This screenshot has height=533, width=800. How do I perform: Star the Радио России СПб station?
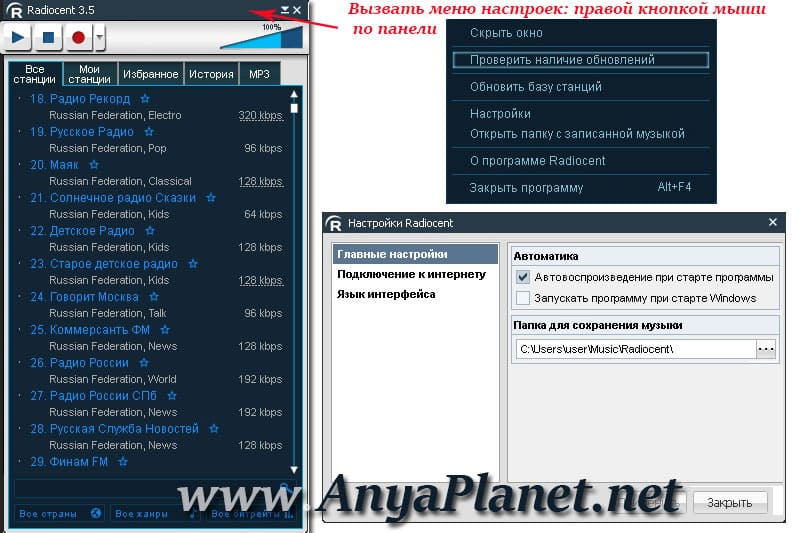coord(172,395)
